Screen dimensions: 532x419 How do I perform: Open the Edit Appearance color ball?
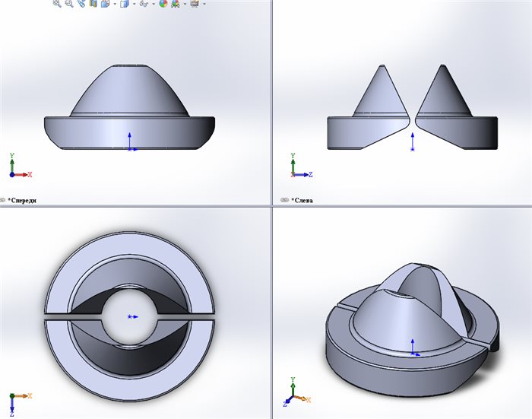click(163, 3)
